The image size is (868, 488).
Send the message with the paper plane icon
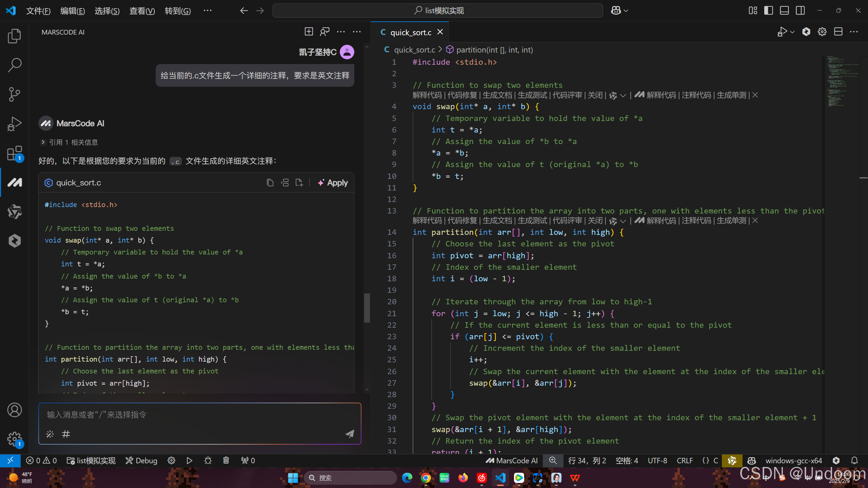pos(350,434)
